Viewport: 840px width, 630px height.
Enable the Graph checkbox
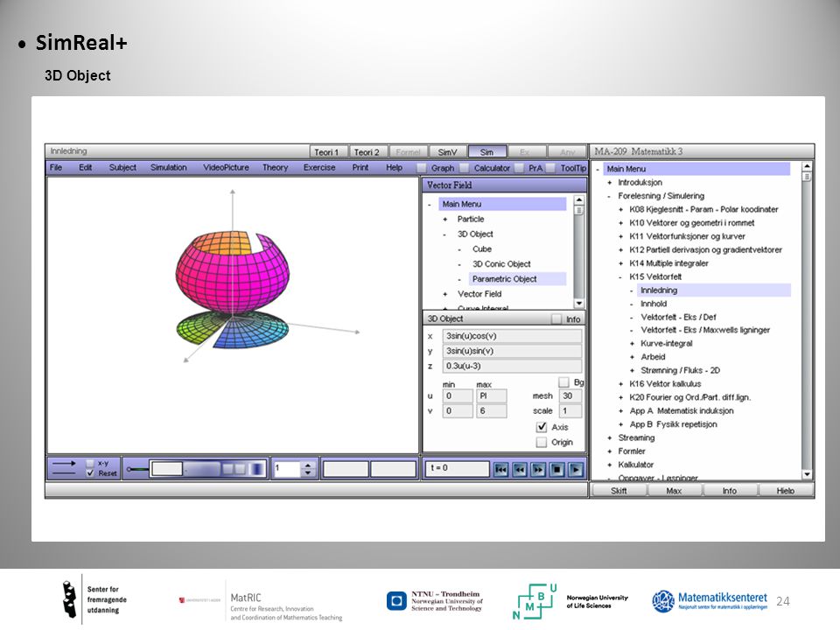(422, 168)
